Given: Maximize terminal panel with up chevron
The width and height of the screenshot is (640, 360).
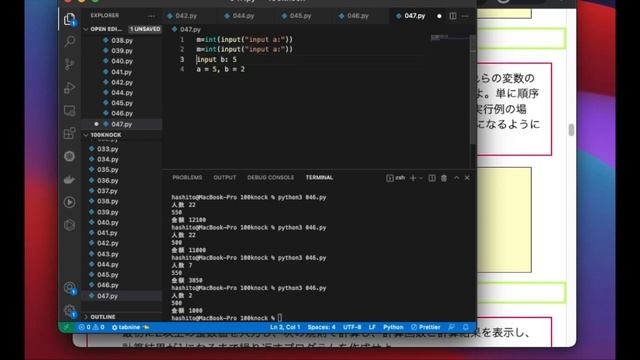Looking at the screenshot, I should (456, 178).
